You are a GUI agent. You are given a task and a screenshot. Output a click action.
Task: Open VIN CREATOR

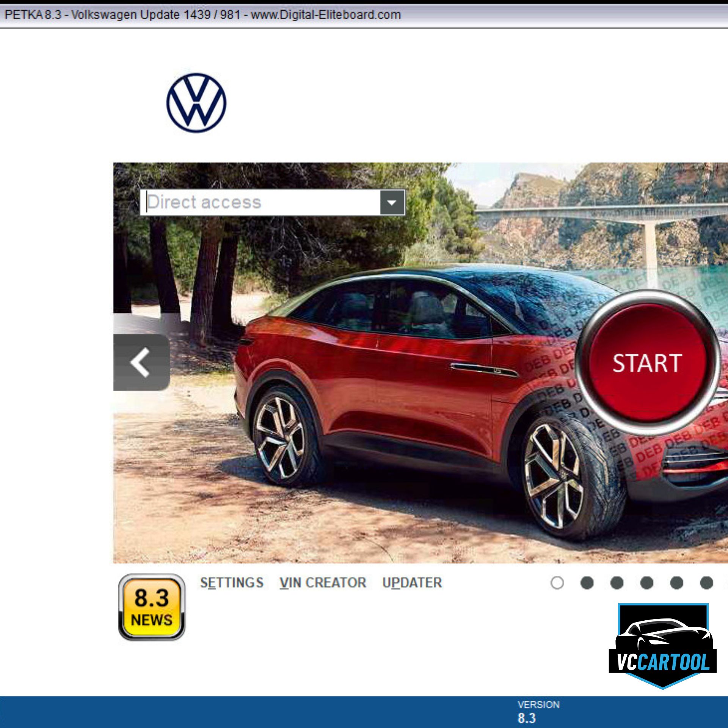click(323, 583)
